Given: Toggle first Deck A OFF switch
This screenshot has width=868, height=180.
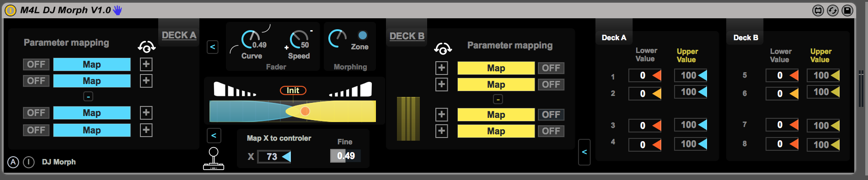Looking at the screenshot, I should coord(36,64).
